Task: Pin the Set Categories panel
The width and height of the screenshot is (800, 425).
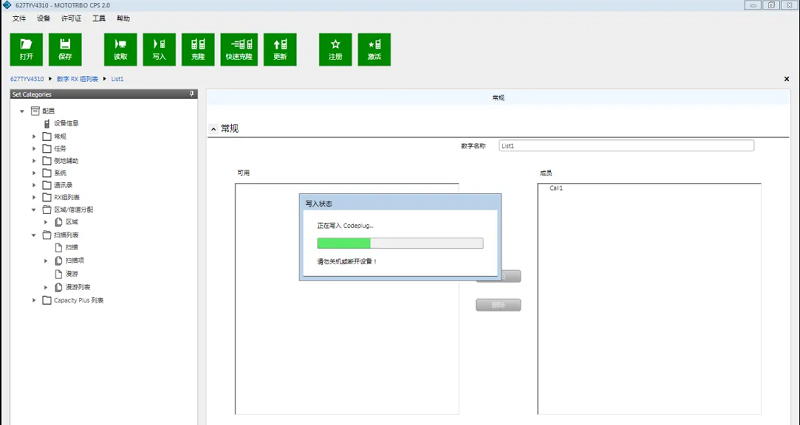Action: pos(192,94)
